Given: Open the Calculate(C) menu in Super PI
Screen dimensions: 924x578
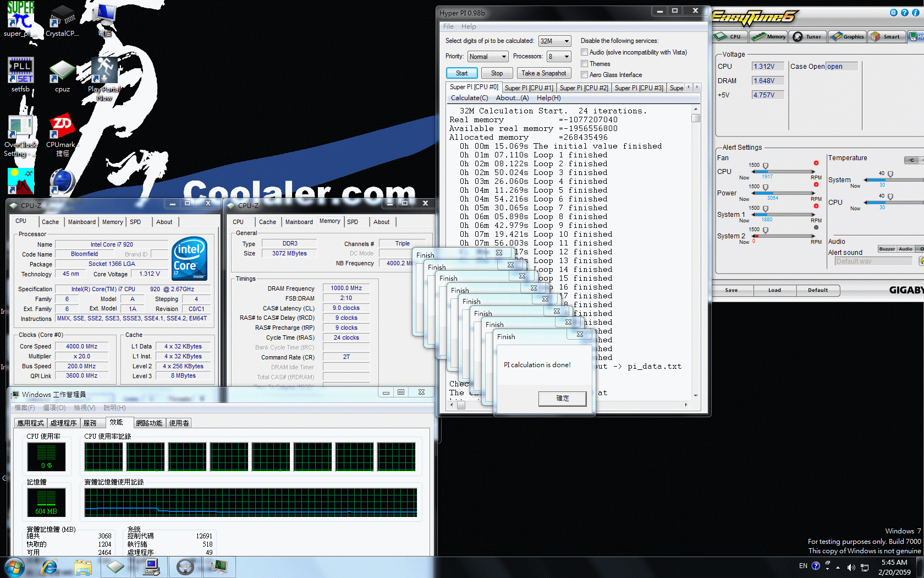Looking at the screenshot, I should coord(469,98).
